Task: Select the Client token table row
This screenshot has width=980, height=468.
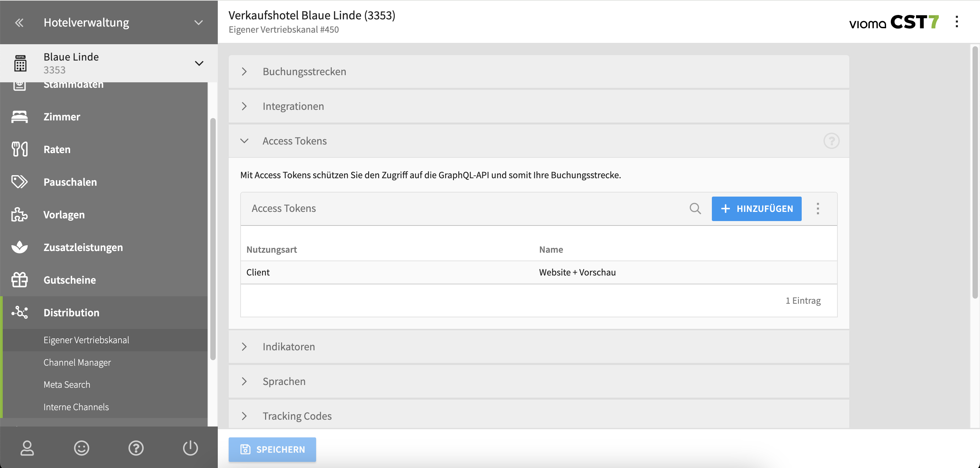Action: tap(538, 272)
